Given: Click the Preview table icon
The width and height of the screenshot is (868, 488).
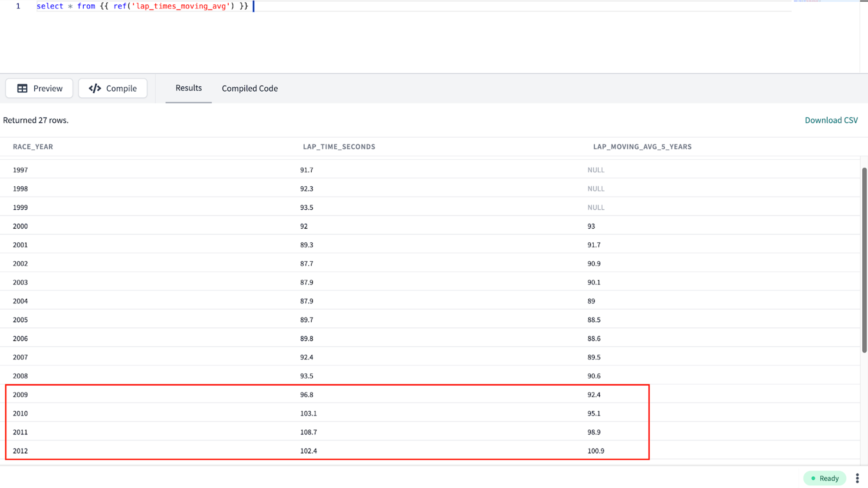Looking at the screenshot, I should tap(22, 89).
